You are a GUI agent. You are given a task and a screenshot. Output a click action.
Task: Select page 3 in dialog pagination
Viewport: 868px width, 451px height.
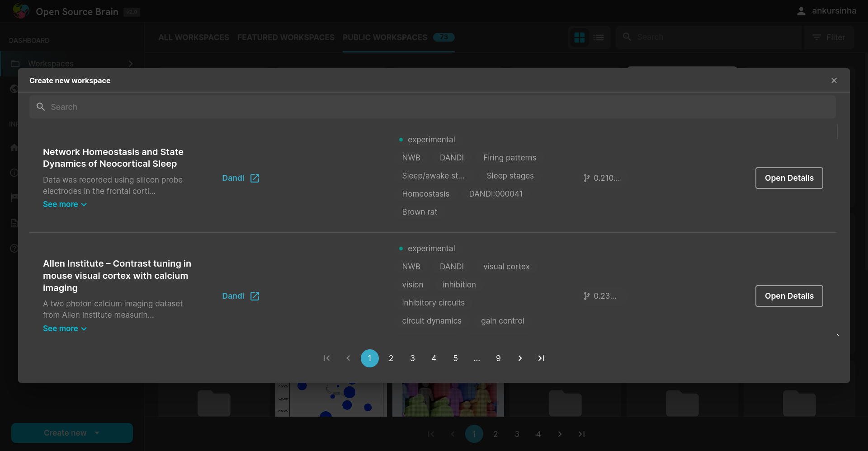tap(412, 358)
